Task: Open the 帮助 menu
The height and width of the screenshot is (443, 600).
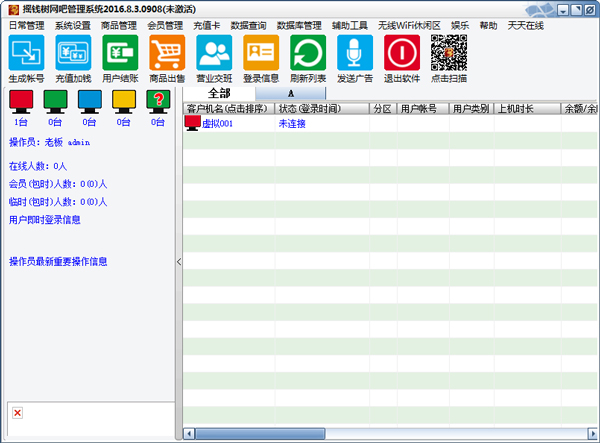Action: tap(489, 26)
